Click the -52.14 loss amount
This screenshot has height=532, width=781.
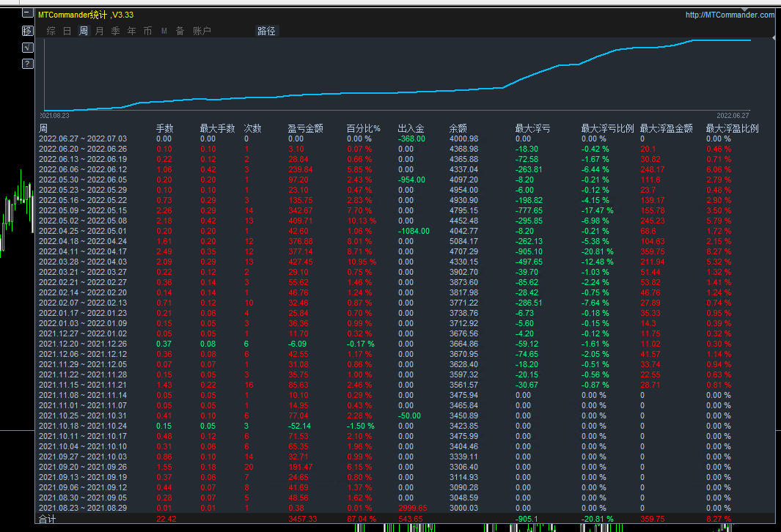[299, 426]
